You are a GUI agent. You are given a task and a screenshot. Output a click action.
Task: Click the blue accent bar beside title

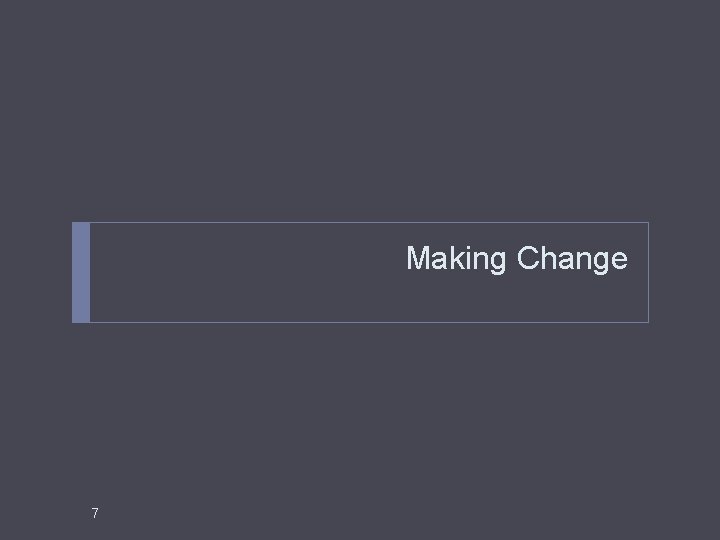tap(81, 272)
